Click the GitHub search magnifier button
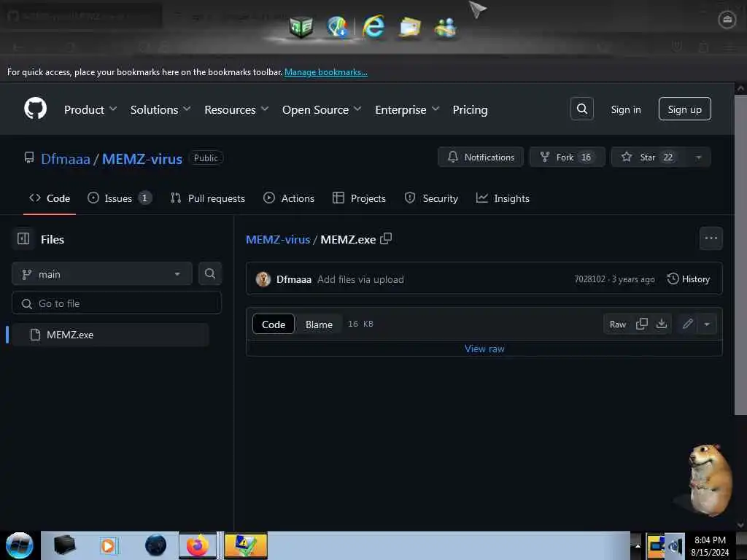The height and width of the screenshot is (560, 747). [581, 109]
